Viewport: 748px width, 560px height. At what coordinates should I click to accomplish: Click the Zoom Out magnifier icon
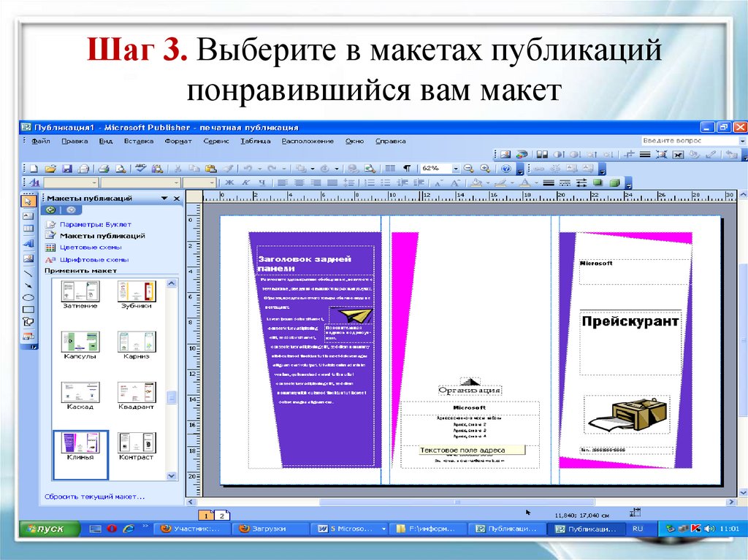coord(468,169)
